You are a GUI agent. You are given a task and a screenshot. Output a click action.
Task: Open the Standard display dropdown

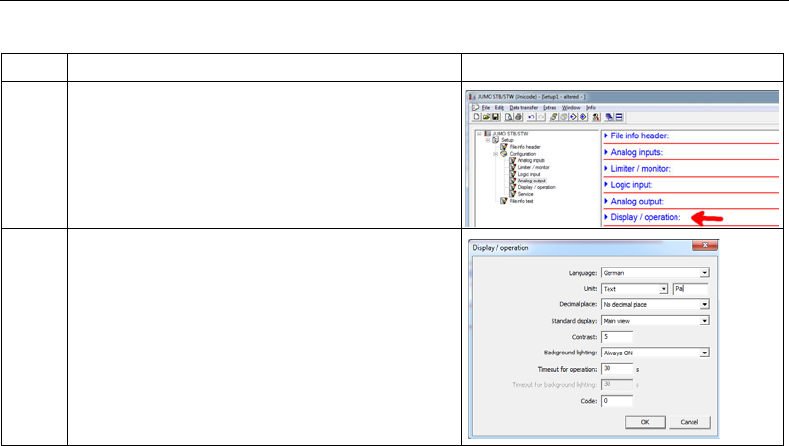pos(704,320)
